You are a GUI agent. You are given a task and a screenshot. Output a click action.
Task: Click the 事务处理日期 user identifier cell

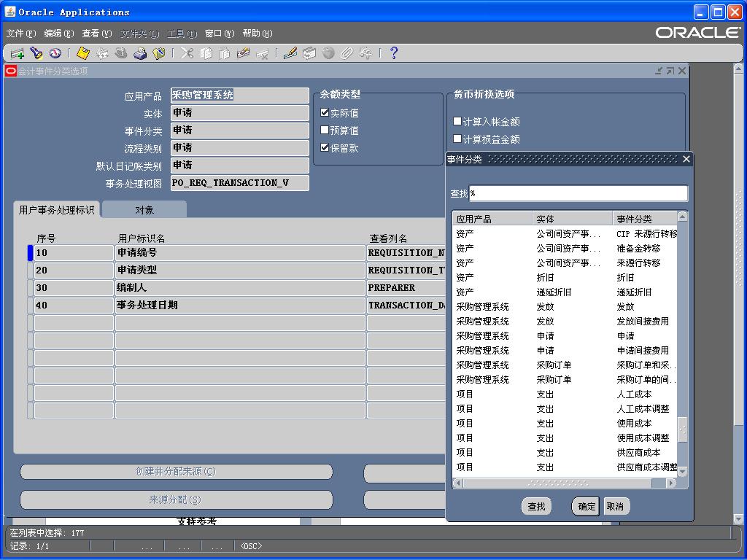(x=240, y=306)
